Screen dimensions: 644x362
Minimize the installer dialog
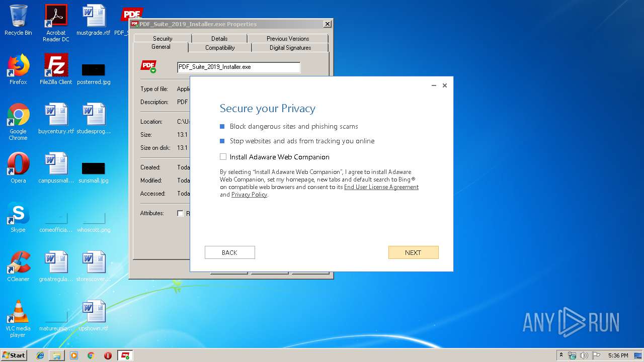[x=434, y=85]
